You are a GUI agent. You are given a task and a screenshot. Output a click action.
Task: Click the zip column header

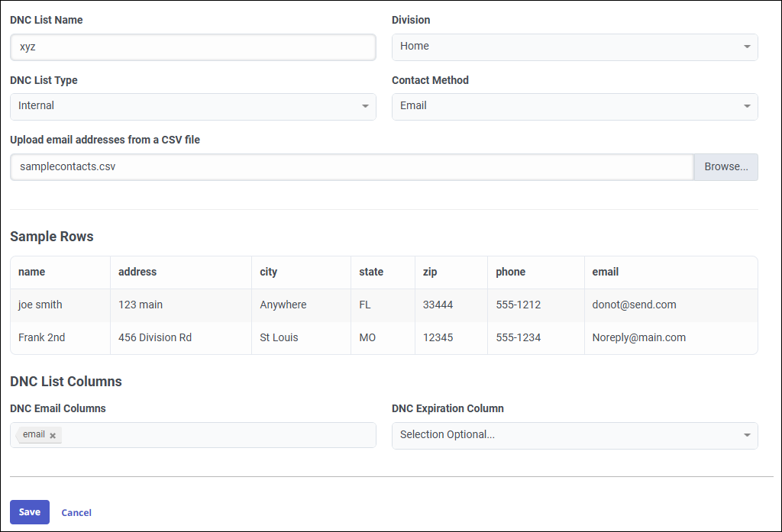[x=451, y=272]
